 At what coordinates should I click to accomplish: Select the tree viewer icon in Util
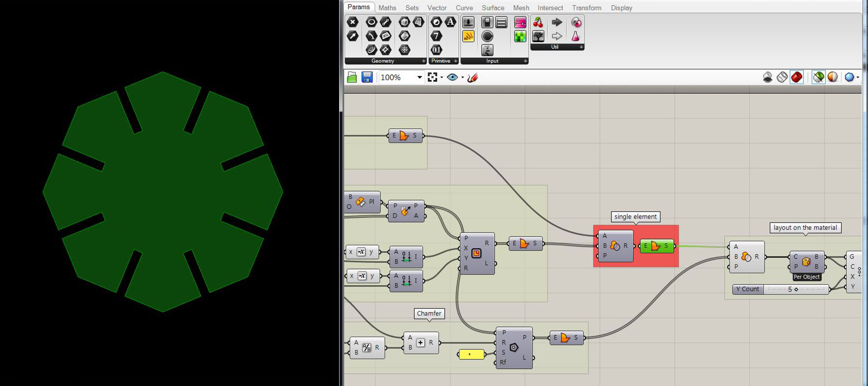tap(538, 36)
